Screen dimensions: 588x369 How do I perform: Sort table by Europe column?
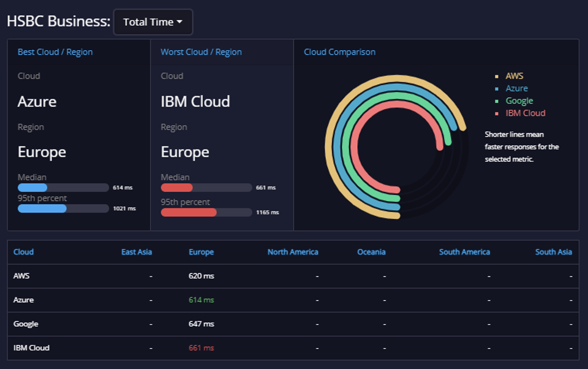coord(201,252)
